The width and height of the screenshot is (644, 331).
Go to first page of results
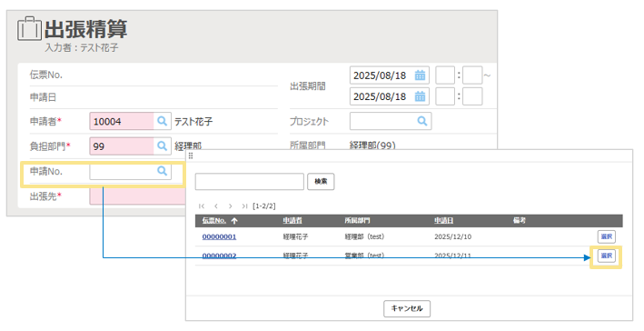pos(202,206)
